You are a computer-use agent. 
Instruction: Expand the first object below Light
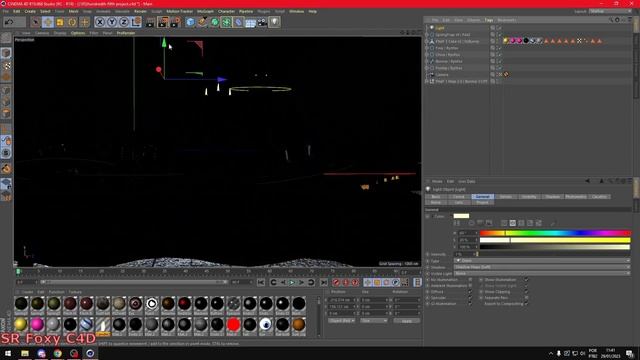click(427, 35)
